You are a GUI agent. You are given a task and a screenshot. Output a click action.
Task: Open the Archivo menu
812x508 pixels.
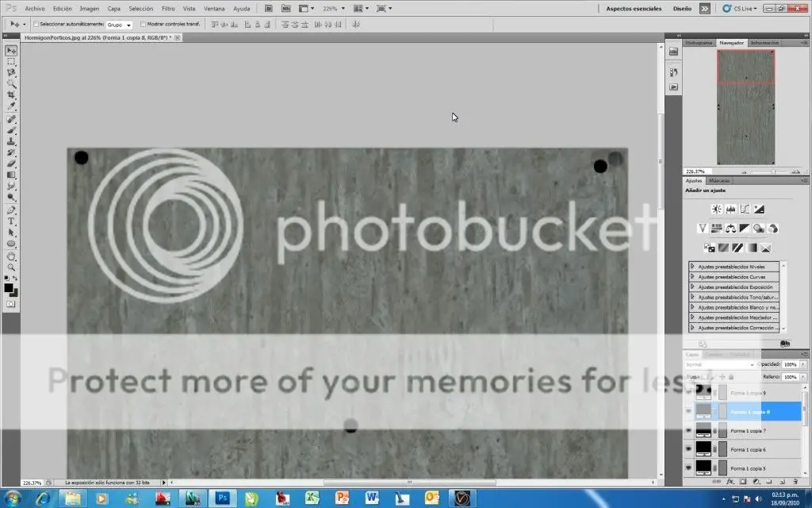(x=35, y=9)
